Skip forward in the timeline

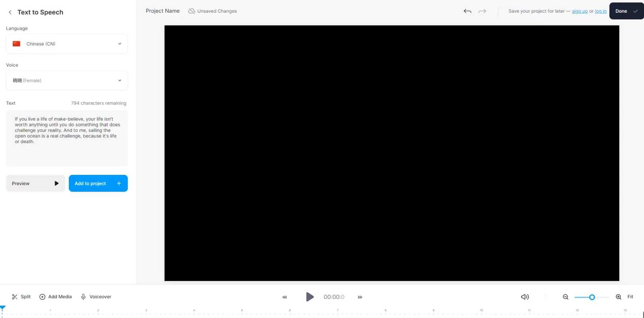(360, 297)
